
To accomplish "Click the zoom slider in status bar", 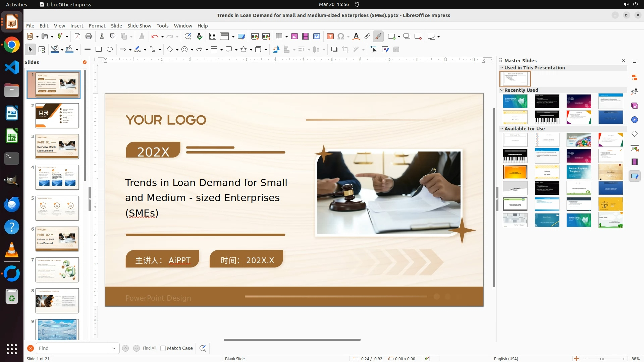I will [602, 359].
